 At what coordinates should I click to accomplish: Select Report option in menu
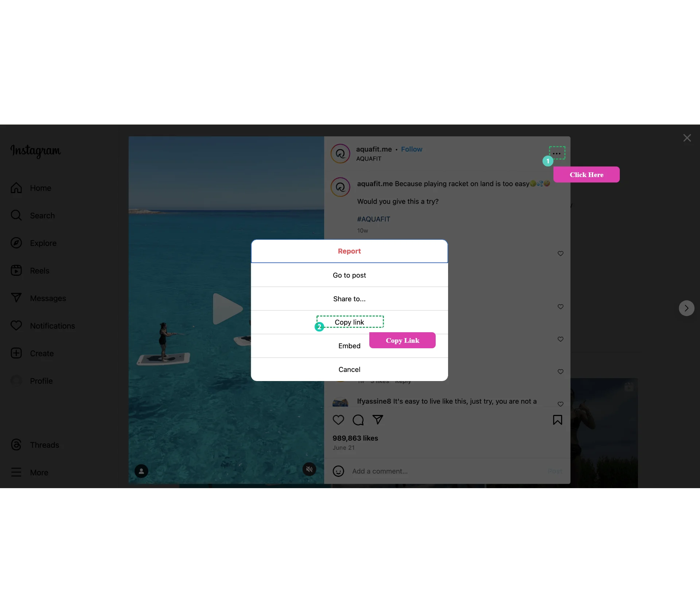349,251
